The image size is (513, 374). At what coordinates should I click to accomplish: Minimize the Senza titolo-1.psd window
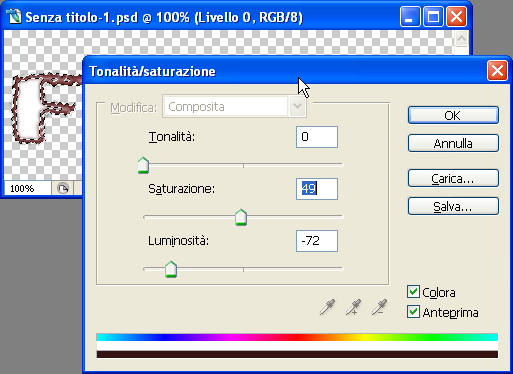(410, 17)
